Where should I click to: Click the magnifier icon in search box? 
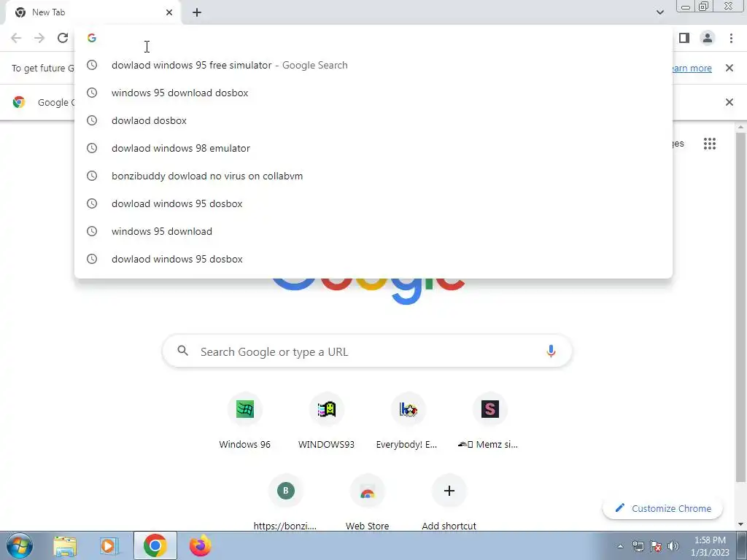182,351
